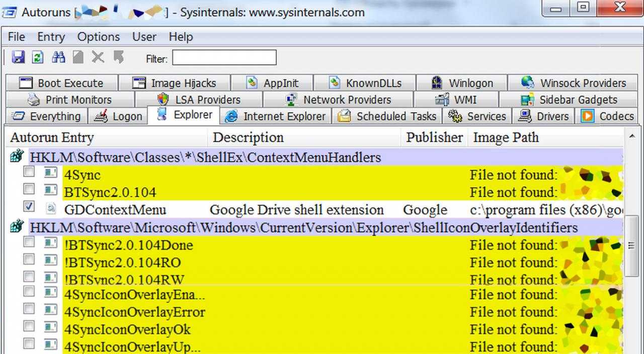The width and height of the screenshot is (644, 354).
Task: Sort by the Image Path column header
Action: (x=506, y=137)
